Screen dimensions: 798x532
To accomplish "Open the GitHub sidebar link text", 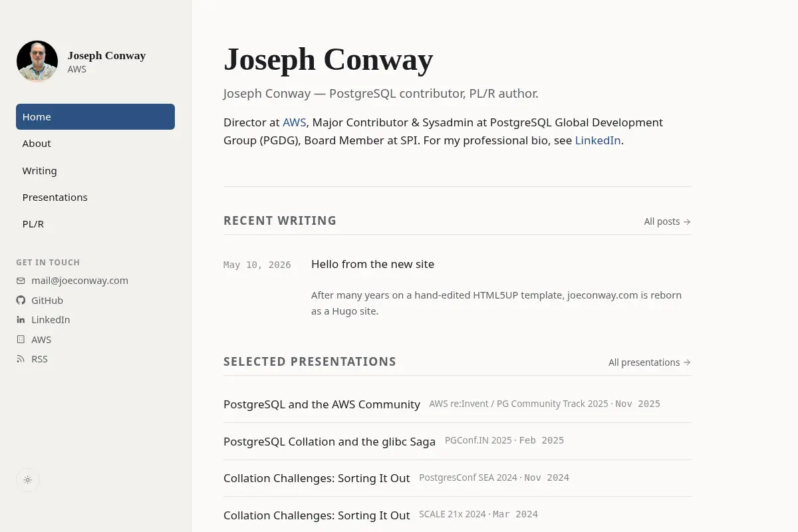I will pos(47,301).
